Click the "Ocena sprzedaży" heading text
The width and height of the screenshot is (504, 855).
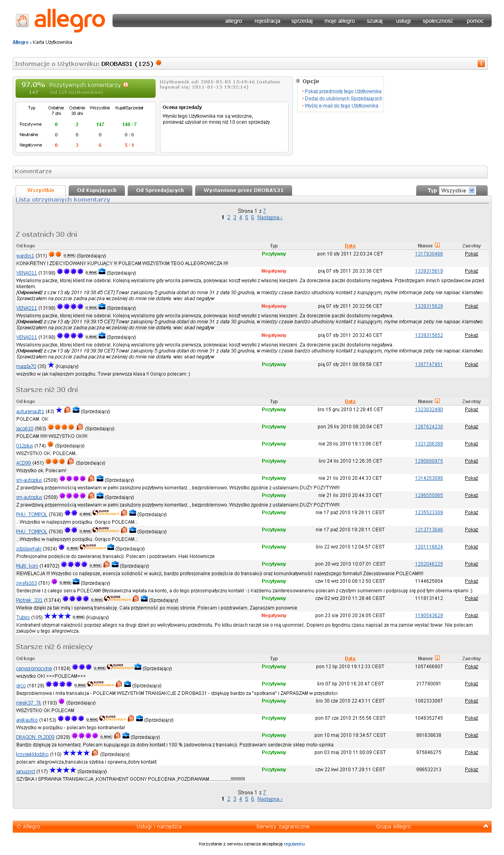coord(182,107)
